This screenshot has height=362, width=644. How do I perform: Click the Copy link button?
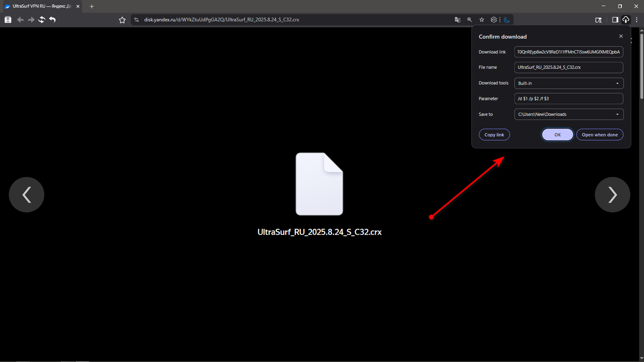494,135
